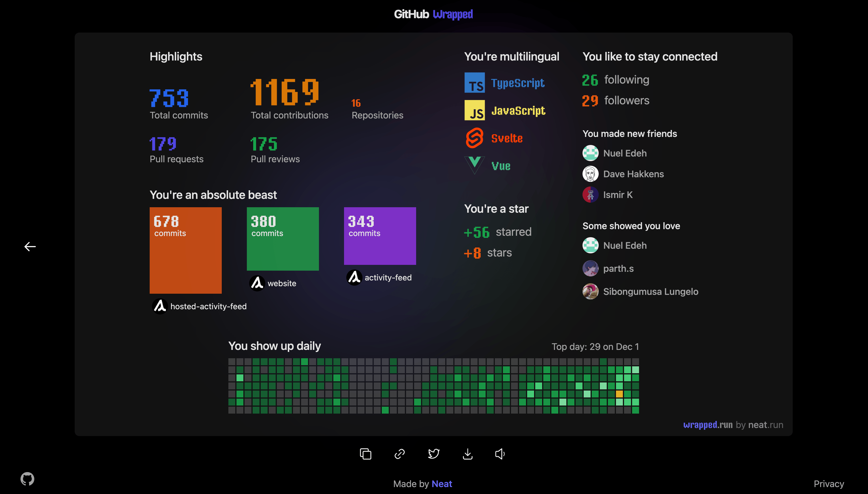Click the 753 Total commits number
868x494 pixels.
tap(169, 98)
